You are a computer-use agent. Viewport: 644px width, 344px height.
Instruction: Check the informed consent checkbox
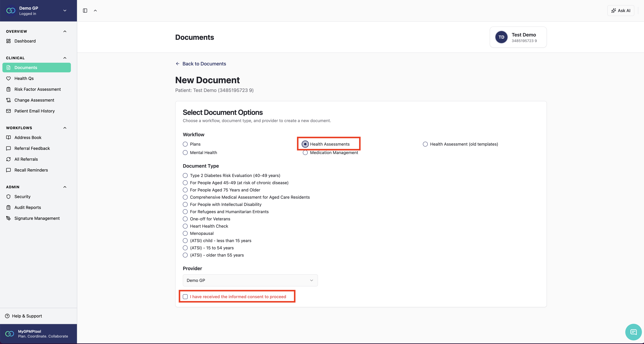tap(185, 297)
